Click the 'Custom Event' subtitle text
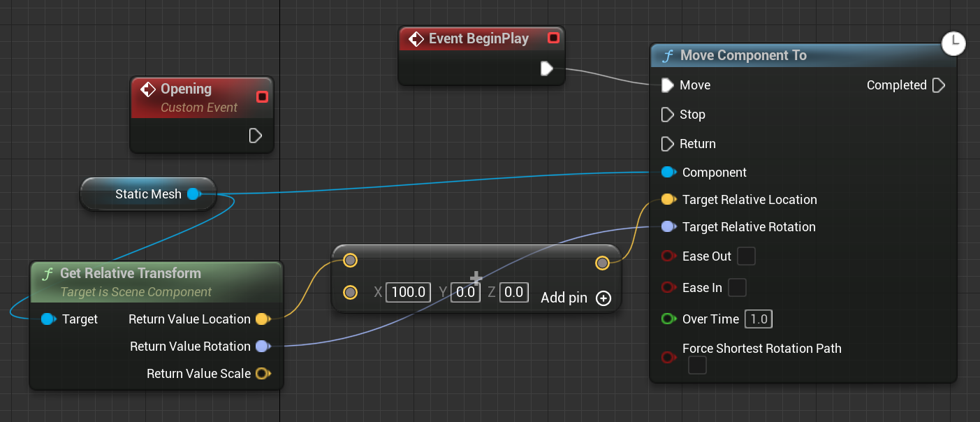 coord(199,108)
